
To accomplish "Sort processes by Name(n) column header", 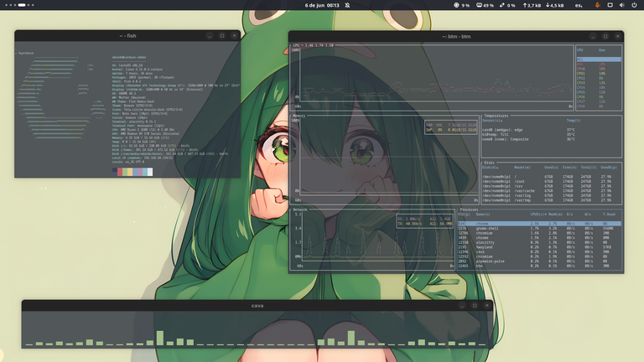I will 483,215.
